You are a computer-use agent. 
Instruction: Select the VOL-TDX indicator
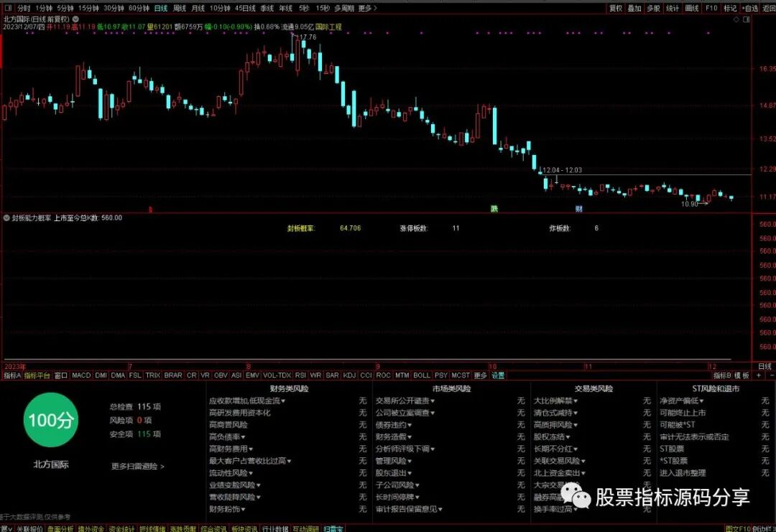(x=277, y=375)
